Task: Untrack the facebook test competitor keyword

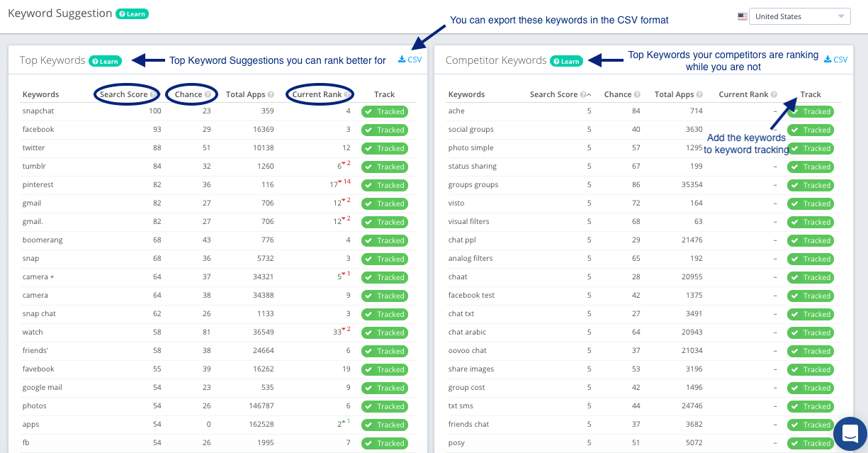Action: [x=811, y=296]
